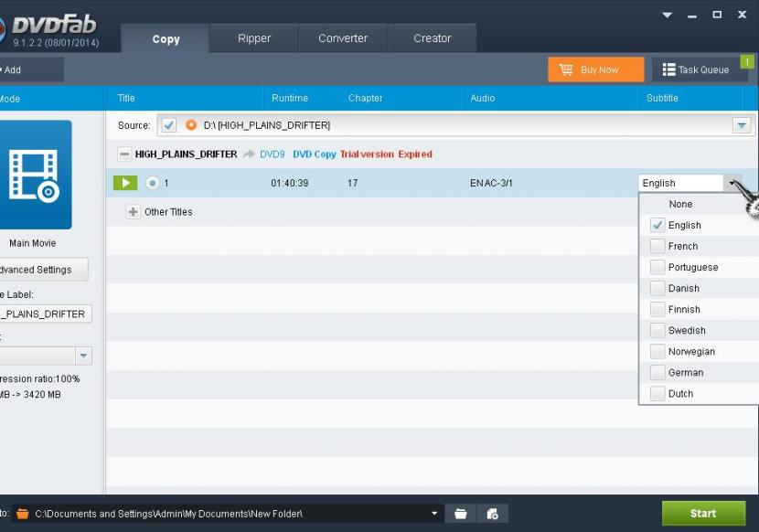This screenshot has width=759, height=532.
Task: Select the radio button for title 1
Action: point(153,183)
